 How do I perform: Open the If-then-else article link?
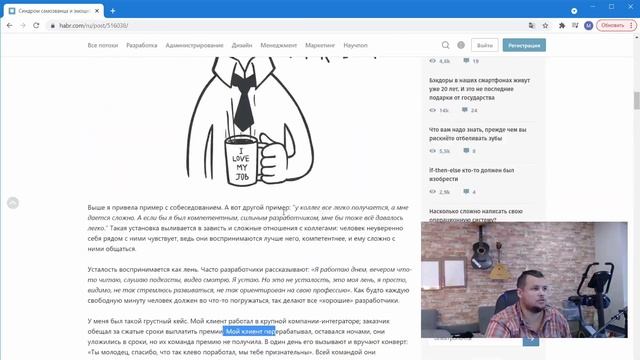(471, 174)
